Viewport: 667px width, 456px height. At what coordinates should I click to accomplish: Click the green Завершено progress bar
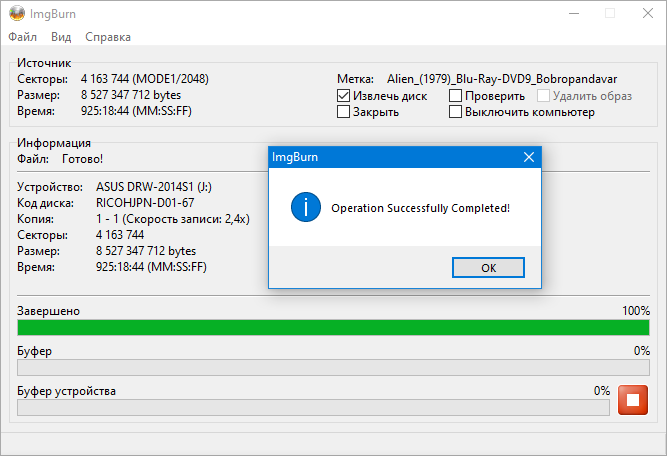(333, 328)
